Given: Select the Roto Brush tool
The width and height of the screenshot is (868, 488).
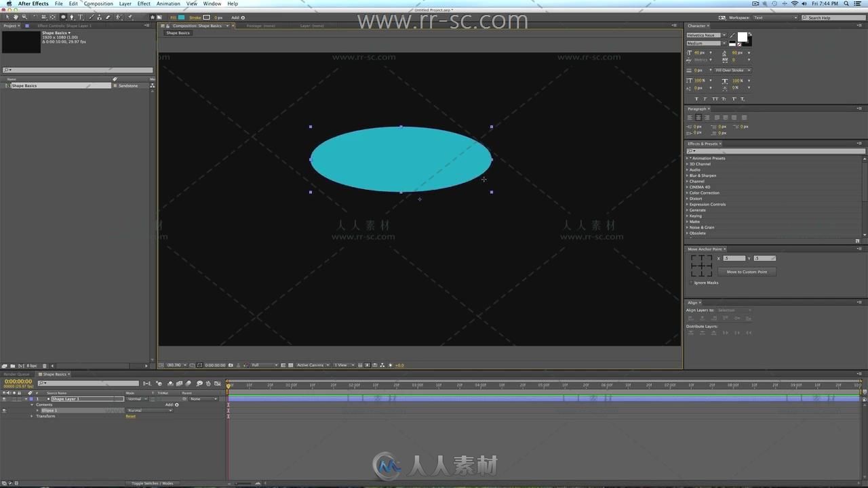Looking at the screenshot, I should pos(118,17).
